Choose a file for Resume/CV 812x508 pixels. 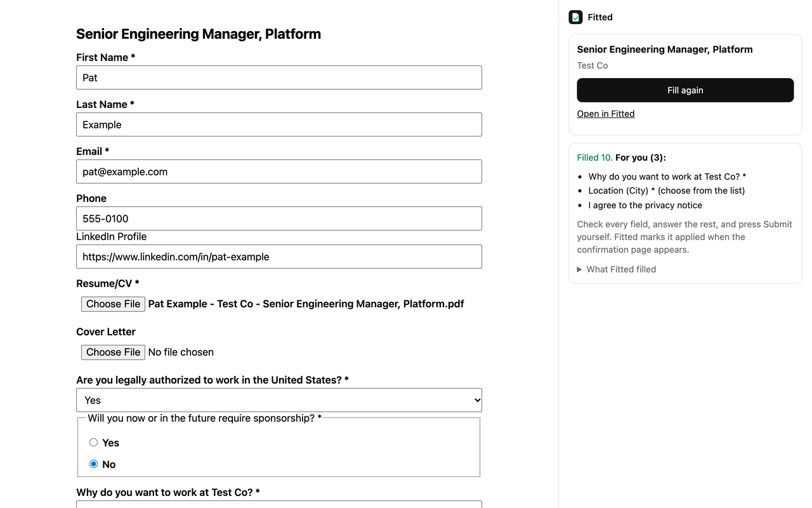114,304
